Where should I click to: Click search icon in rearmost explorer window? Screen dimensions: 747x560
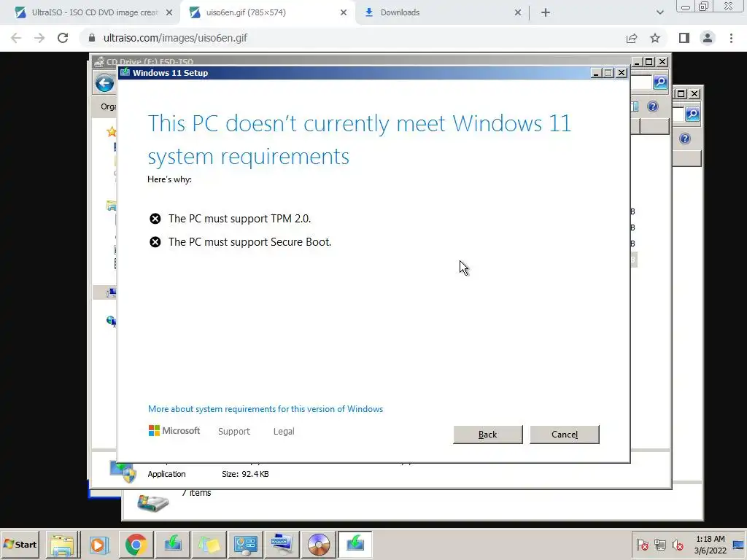pyautogui.click(x=693, y=114)
